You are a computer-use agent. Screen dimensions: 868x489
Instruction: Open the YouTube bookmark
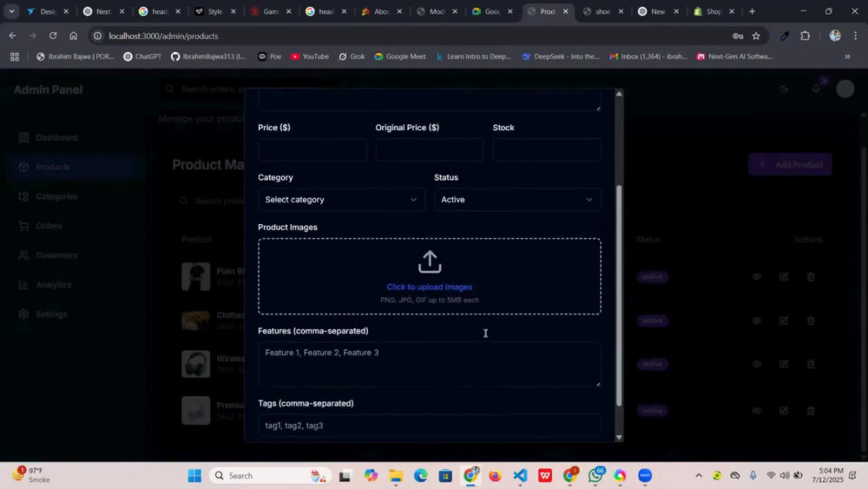coord(310,56)
